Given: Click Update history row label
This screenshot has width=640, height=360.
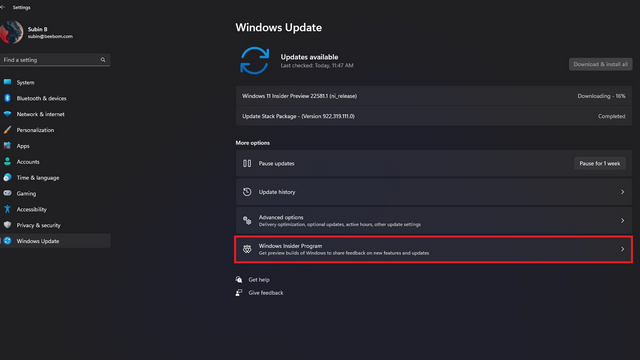Looking at the screenshot, I should 277,192.
